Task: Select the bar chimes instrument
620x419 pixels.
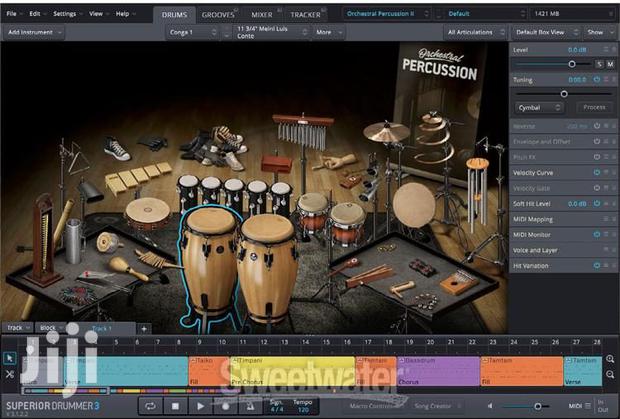Action: 303,130
